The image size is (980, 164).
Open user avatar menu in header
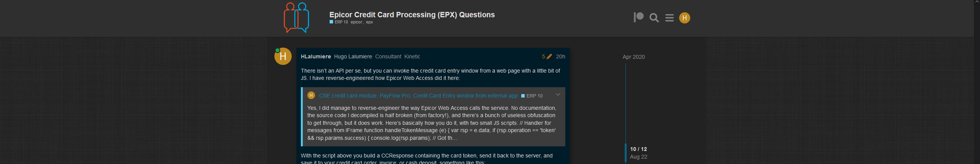685,18
